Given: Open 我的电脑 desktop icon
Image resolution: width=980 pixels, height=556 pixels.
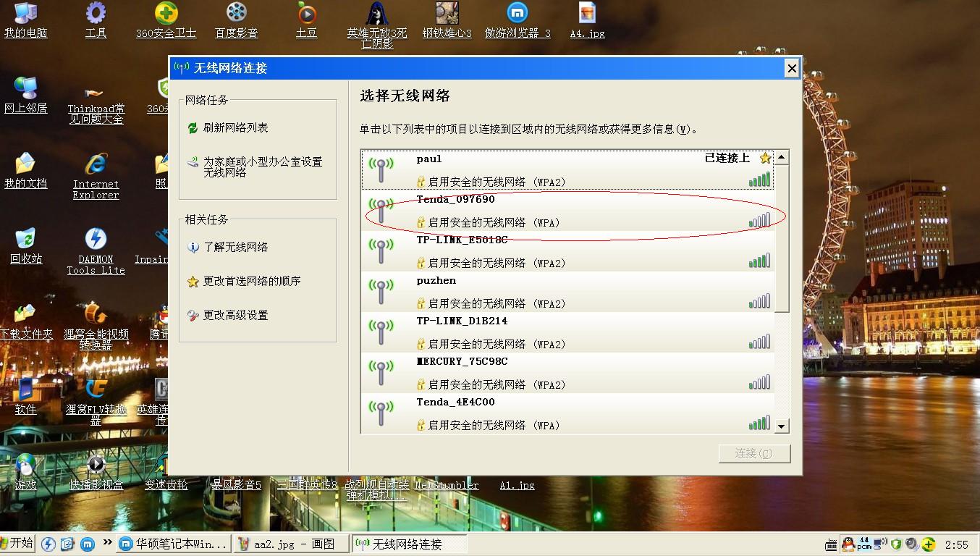Looking at the screenshot, I should pos(25,20).
